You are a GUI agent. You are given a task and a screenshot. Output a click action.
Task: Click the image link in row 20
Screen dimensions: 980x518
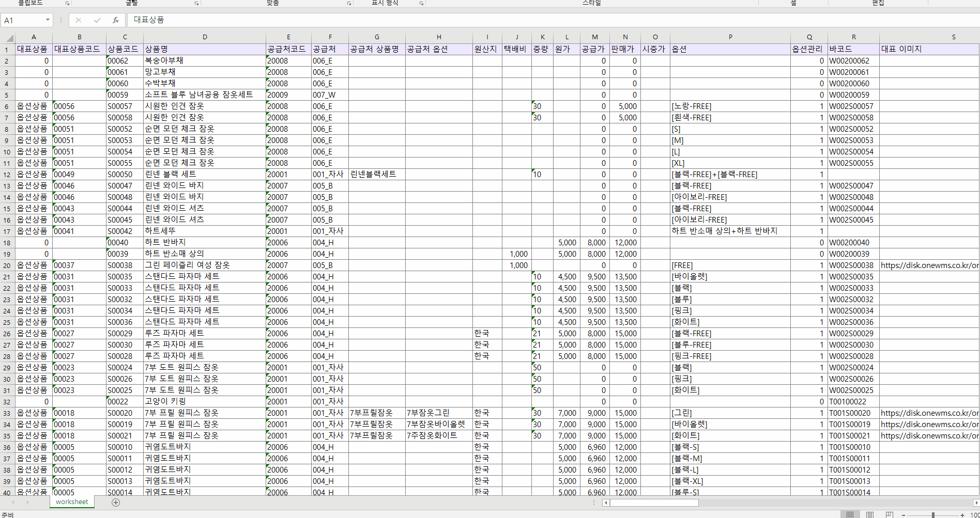point(929,265)
